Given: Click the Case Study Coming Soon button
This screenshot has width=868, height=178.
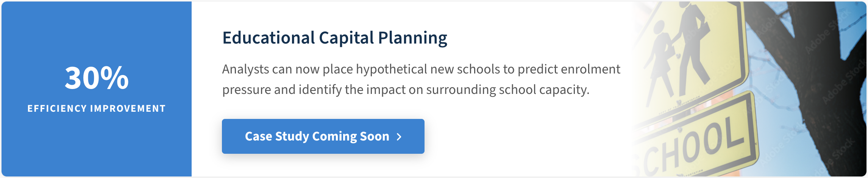Looking at the screenshot, I should 323,136.
